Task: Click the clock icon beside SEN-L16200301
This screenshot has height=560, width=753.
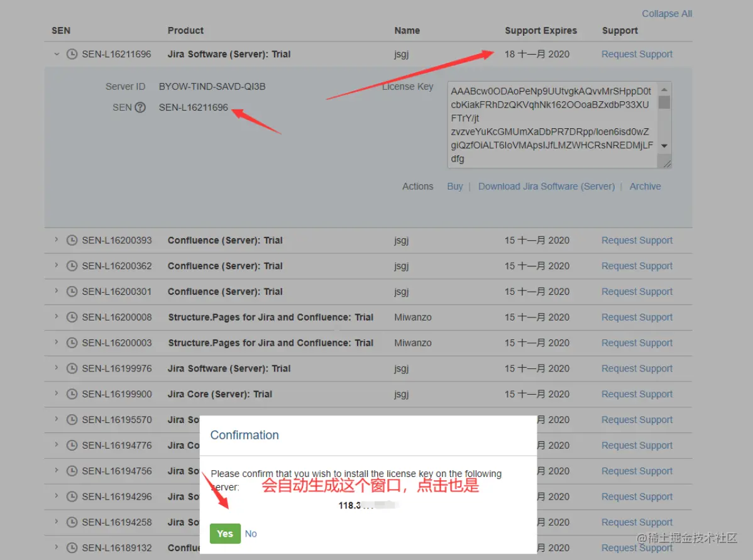Action: pos(72,292)
